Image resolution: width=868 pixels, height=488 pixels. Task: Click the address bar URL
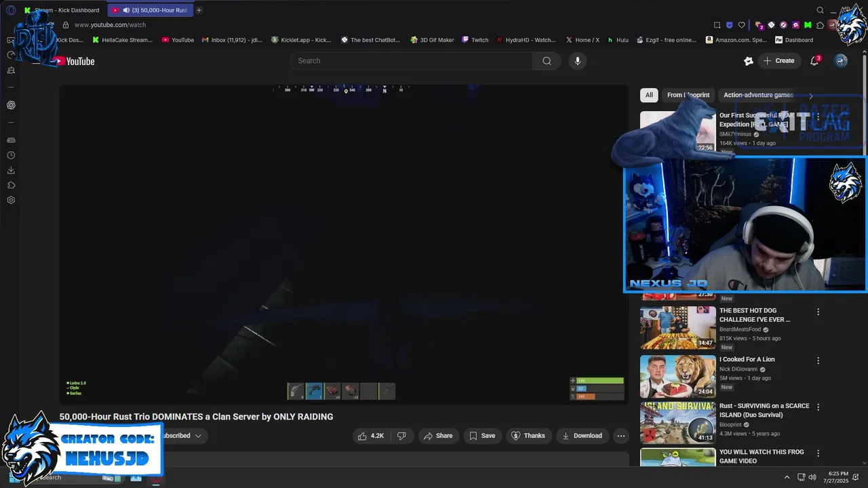tap(110, 25)
